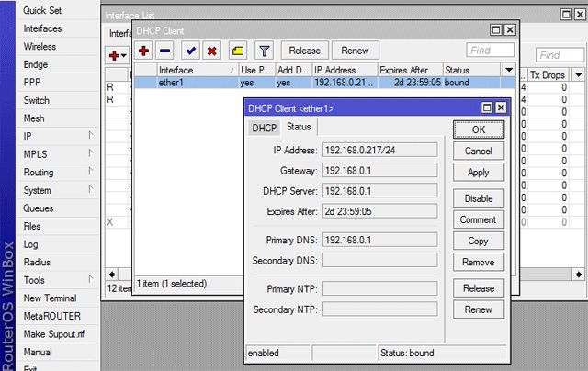Click the add icon in Interface List toolbar

(116, 56)
